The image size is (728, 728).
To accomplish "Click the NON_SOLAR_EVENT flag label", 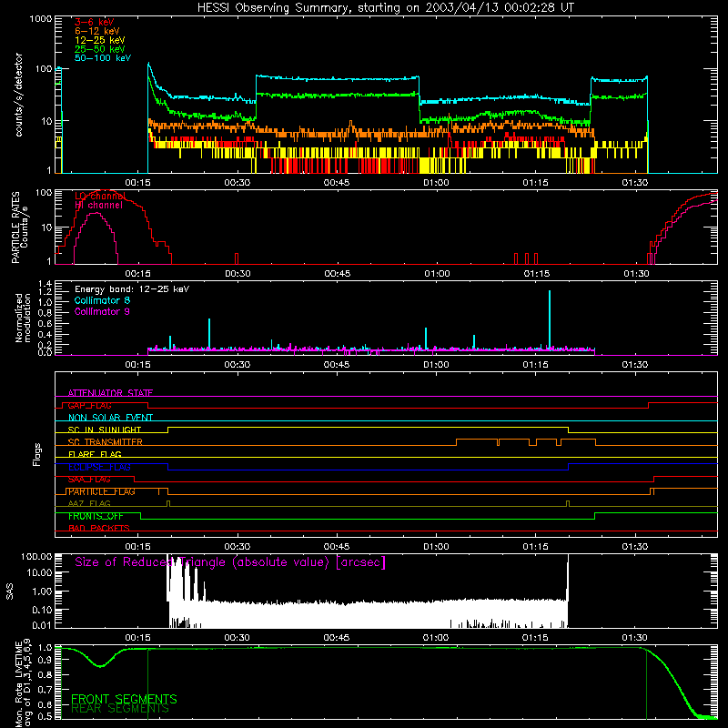I will (x=110, y=418).
